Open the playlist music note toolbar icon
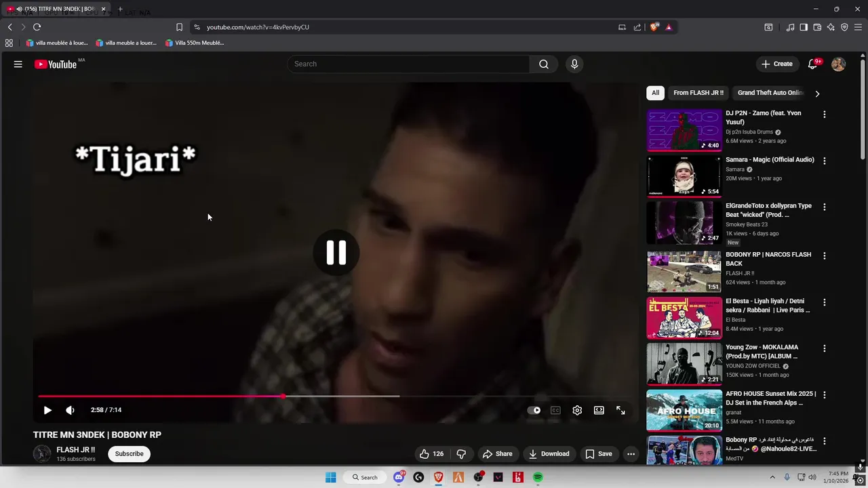Viewport: 868px width, 488px height. pyautogui.click(x=790, y=27)
